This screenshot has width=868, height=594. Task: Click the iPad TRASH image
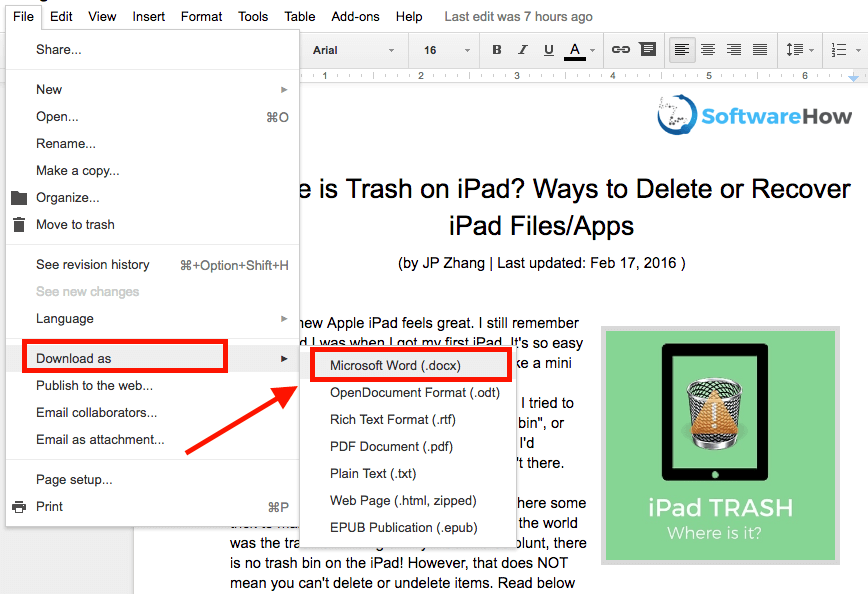click(720, 443)
